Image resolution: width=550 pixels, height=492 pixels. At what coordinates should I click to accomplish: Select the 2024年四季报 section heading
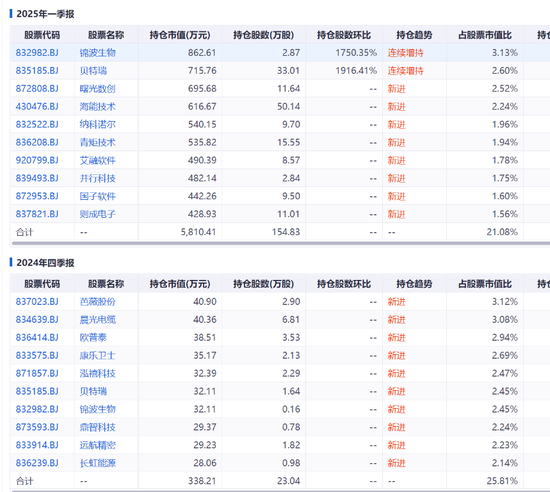(x=45, y=263)
